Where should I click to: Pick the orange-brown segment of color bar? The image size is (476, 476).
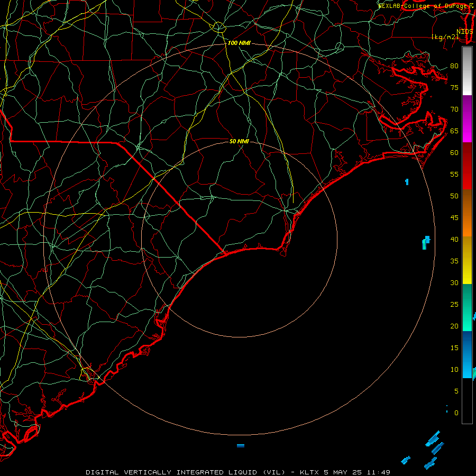(467, 213)
